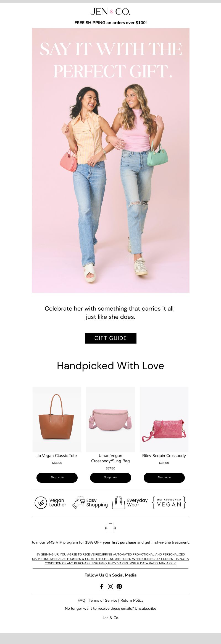Screen dimensions: 221x644
Task: Click the vibrating phone SMS icon
Action: tap(110, 528)
